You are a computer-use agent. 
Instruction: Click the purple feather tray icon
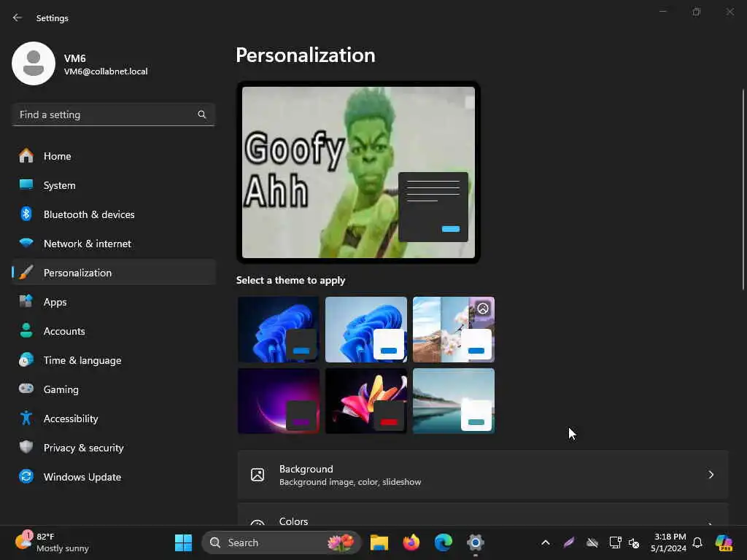569,542
